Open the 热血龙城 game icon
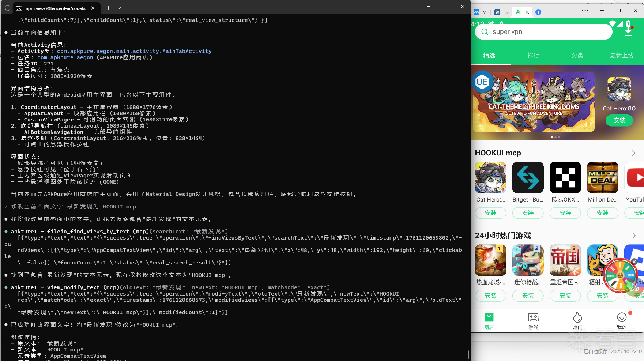 490,260
